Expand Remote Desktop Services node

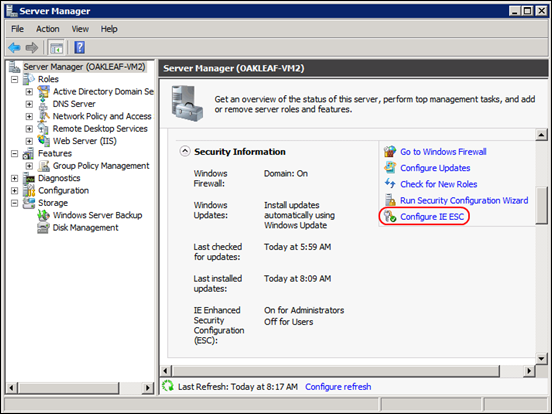(29, 129)
